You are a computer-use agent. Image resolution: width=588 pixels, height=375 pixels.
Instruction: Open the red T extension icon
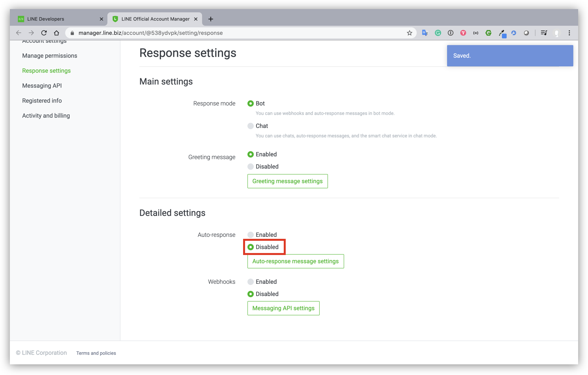(463, 33)
